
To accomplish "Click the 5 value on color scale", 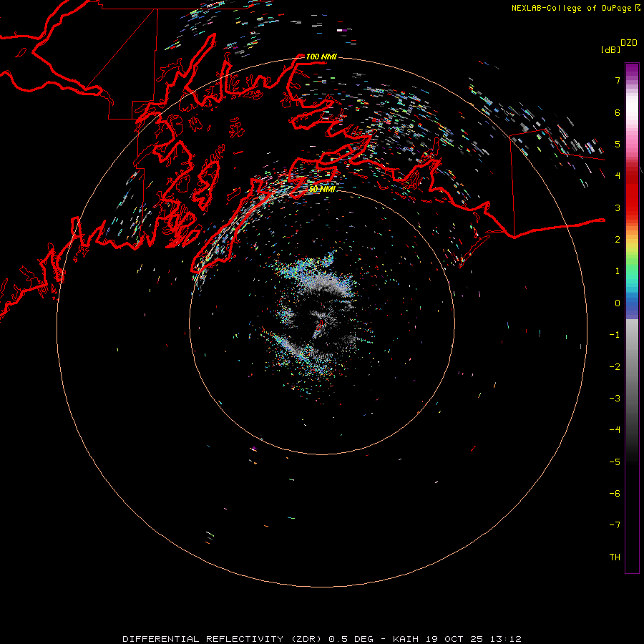I will click(618, 144).
